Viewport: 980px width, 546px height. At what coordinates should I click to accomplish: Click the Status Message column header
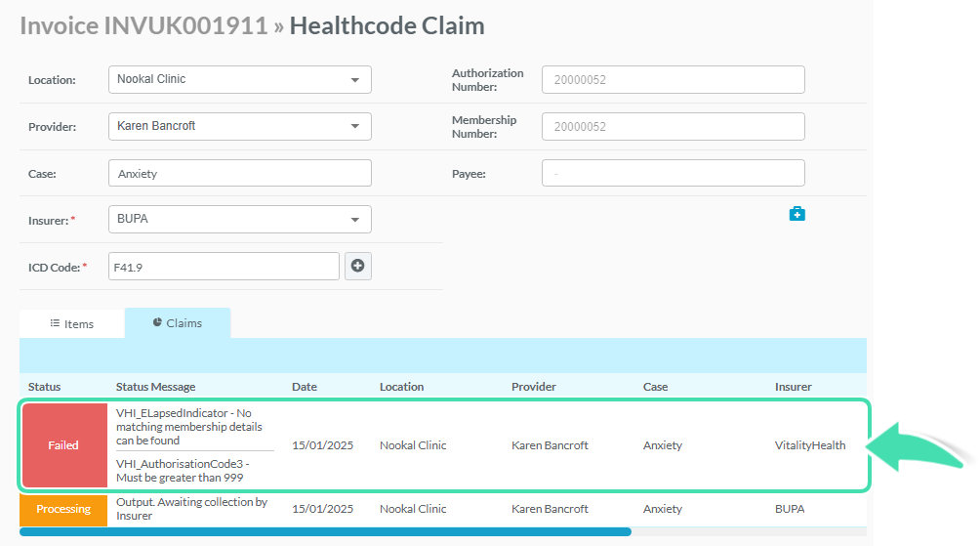[x=155, y=387]
